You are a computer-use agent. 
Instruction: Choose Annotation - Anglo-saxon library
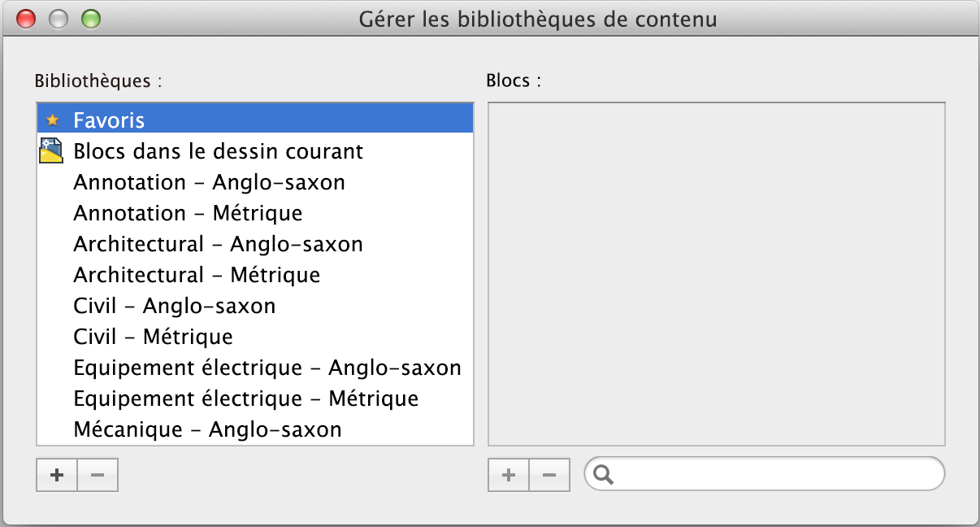click(209, 182)
